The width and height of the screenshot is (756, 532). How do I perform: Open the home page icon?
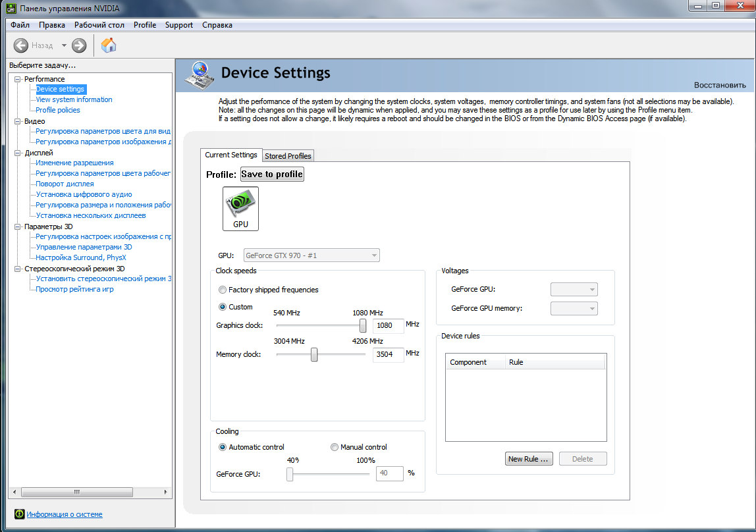pyautogui.click(x=109, y=45)
